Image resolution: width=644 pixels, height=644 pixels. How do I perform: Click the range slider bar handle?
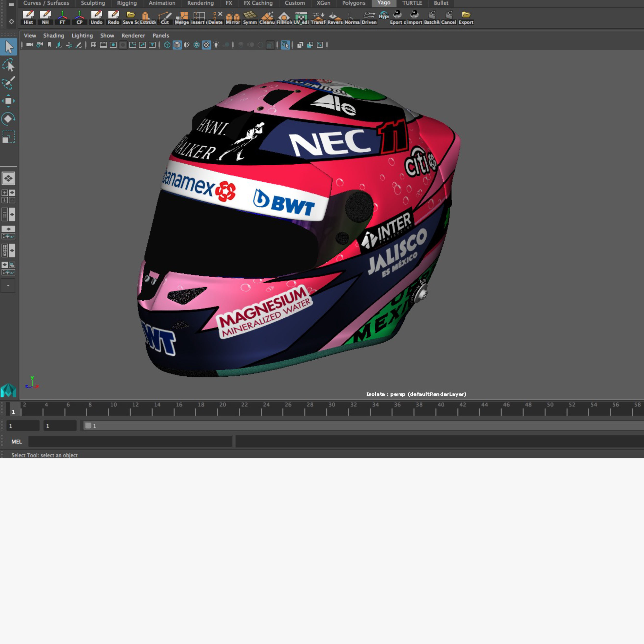[88, 426]
